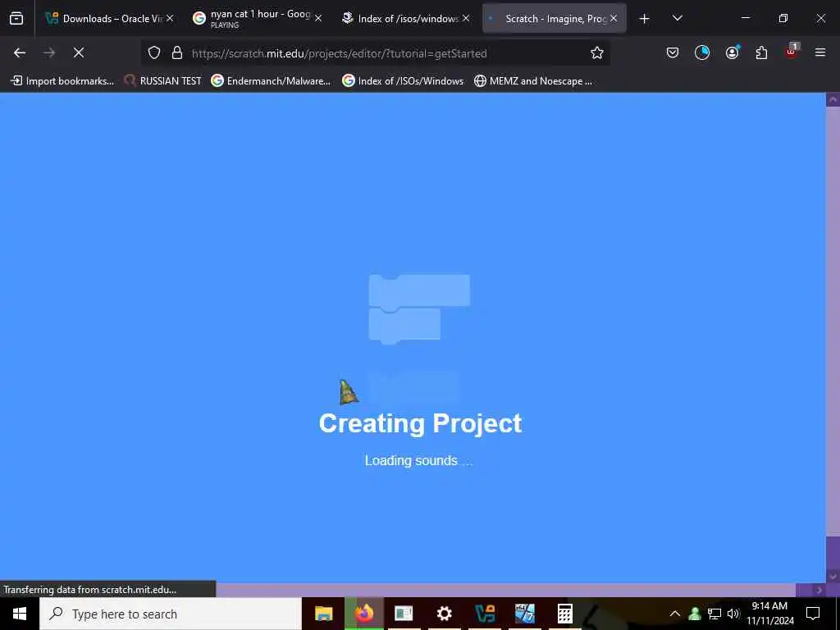Open a new browser tab
The image size is (840, 630).
[645, 19]
